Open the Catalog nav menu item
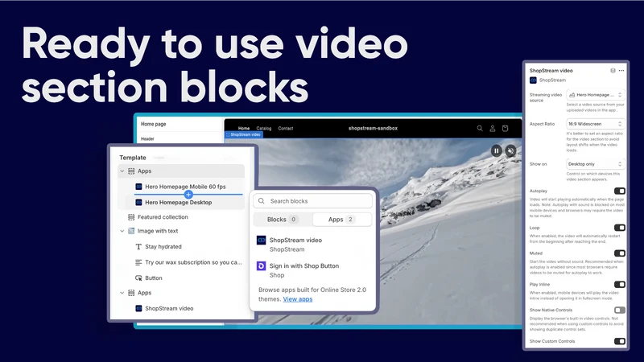The width and height of the screenshot is (644, 362). point(264,129)
